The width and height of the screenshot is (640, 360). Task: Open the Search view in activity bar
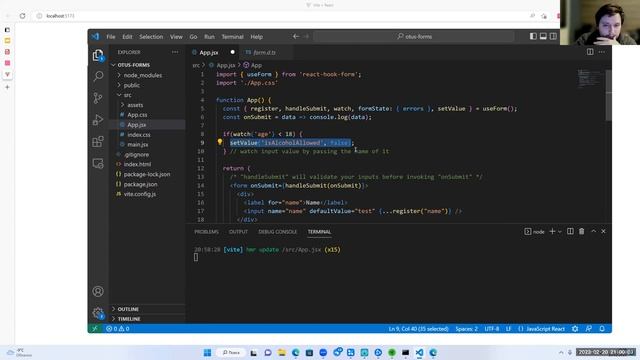pos(98,76)
